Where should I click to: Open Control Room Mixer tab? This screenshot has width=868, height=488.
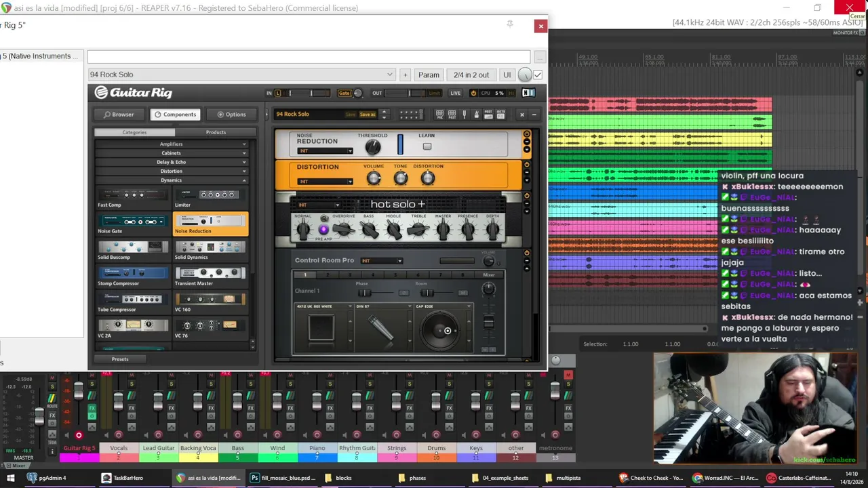489,274
